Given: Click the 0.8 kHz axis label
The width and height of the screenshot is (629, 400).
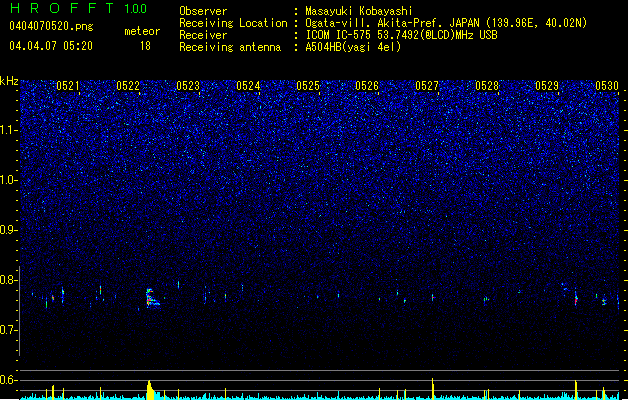Looking at the screenshot, I should click(9, 280).
